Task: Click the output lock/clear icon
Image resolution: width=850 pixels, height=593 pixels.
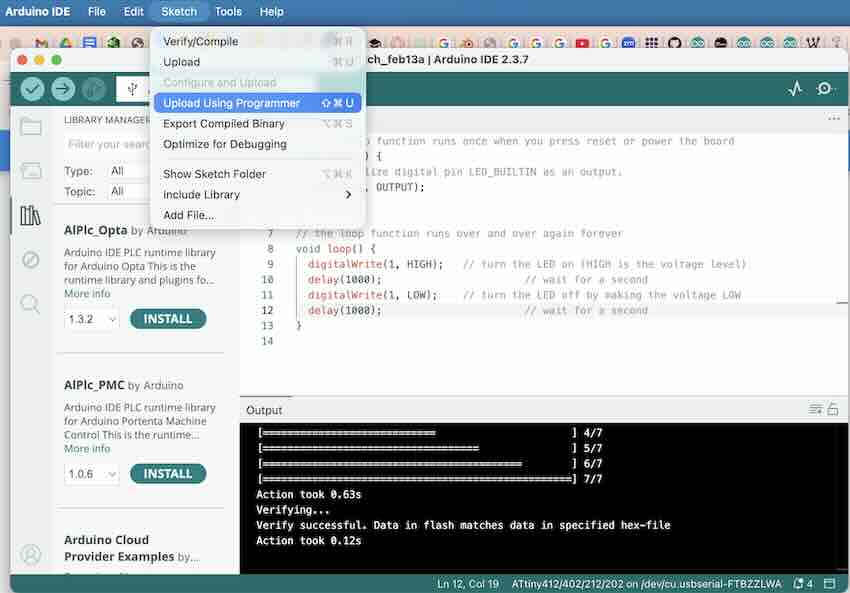Action: [833, 409]
